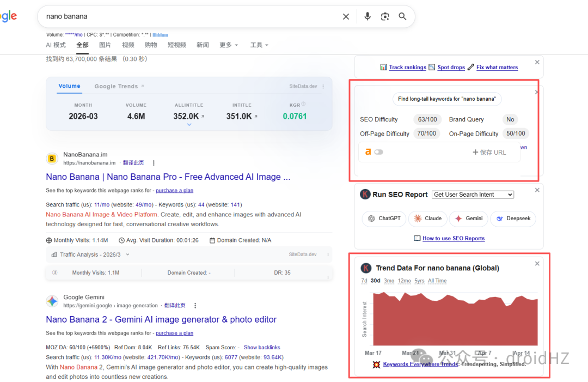Open the Track rankings link
The image size is (588, 382).
407,67
